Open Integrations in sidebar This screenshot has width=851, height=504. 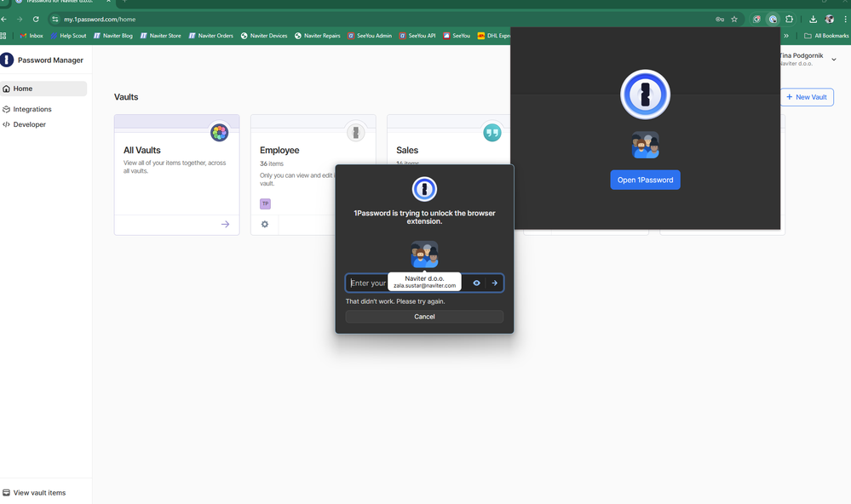32,109
